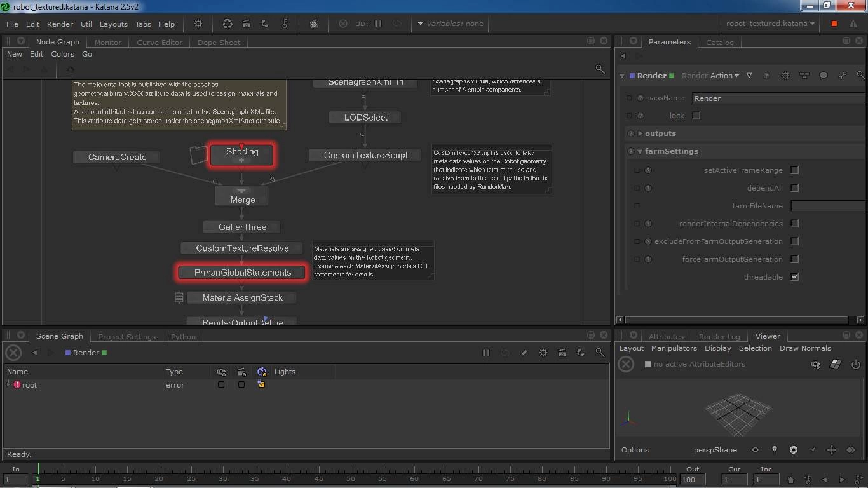Screen dimensions: 868x488
Task: Click the flush caches recycle icon in the toolbar
Action: coord(227,24)
